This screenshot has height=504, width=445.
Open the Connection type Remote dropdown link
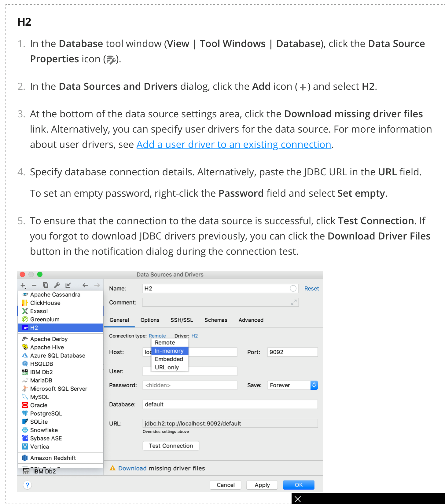click(x=157, y=336)
